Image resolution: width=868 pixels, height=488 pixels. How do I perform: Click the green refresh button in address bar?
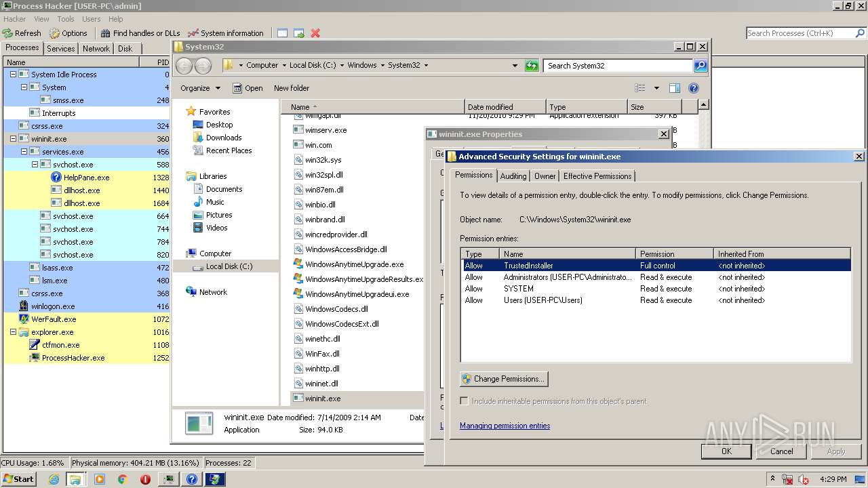pos(532,66)
